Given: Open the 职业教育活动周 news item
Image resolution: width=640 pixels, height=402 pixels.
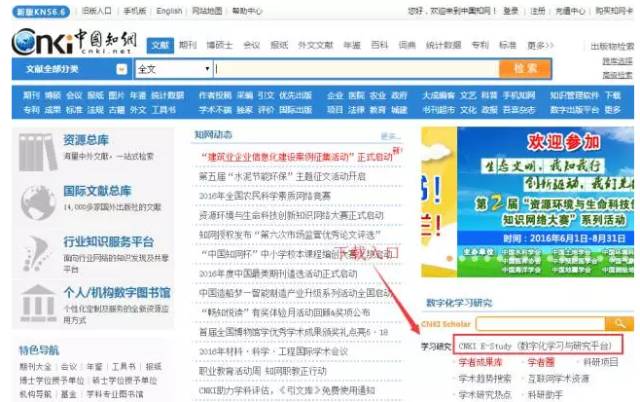Looking at the screenshot, I should pyautogui.click(x=263, y=371).
